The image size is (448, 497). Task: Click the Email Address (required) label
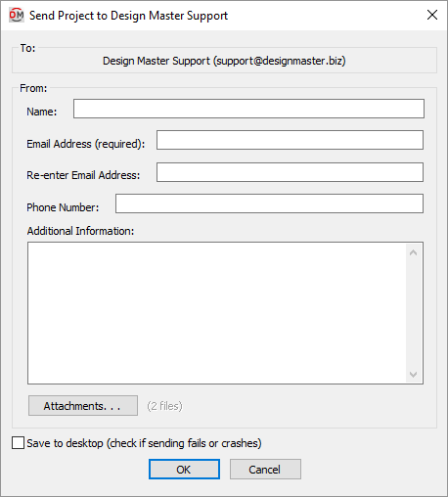click(86, 144)
